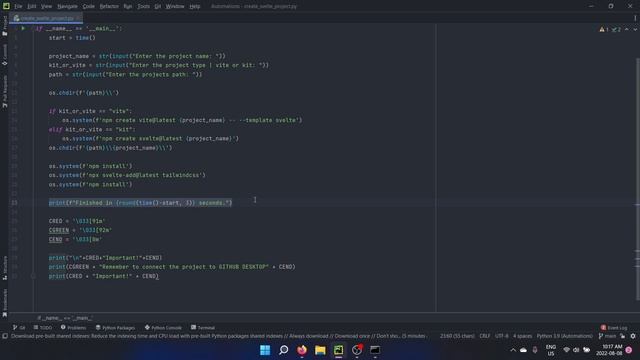The width and height of the screenshot is (640, 360).
Task: Open the Pull Requests tool window sidebar
Action: tap(4, 91)
